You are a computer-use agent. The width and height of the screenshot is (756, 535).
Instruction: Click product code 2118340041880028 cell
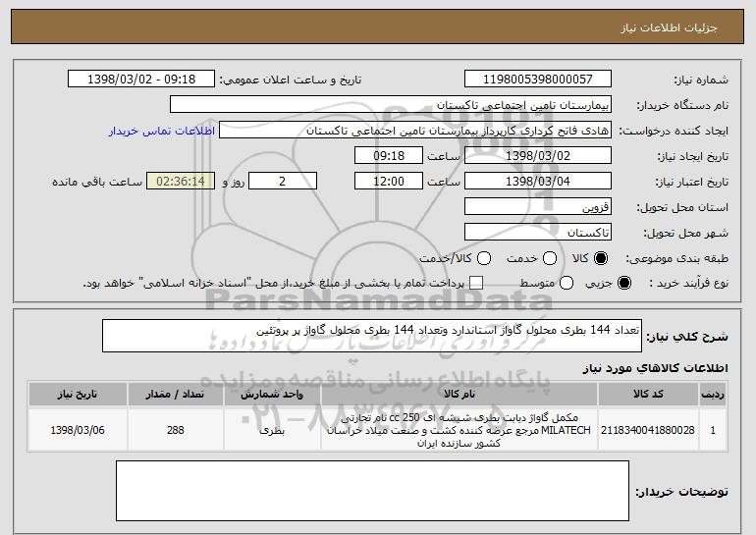648,430
